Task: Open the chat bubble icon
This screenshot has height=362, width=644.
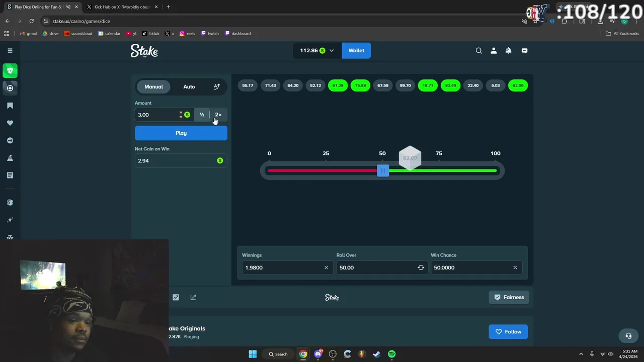Action: [524, 50]
